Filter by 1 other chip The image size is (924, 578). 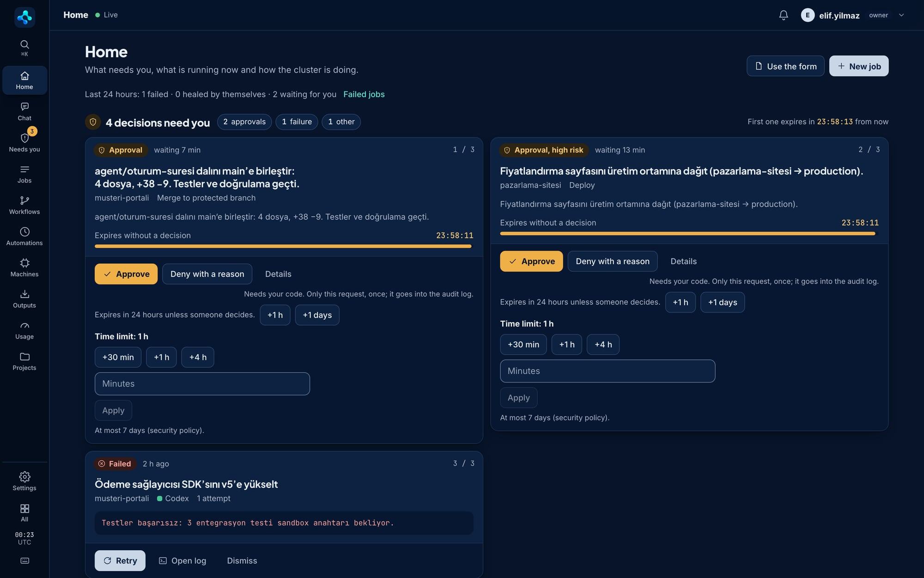click(341, 122)
